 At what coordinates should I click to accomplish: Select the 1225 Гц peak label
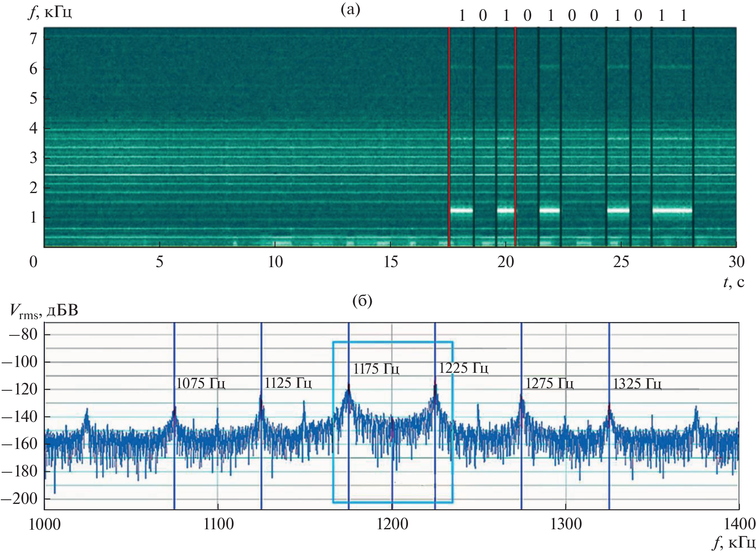(x=464, y=368)
